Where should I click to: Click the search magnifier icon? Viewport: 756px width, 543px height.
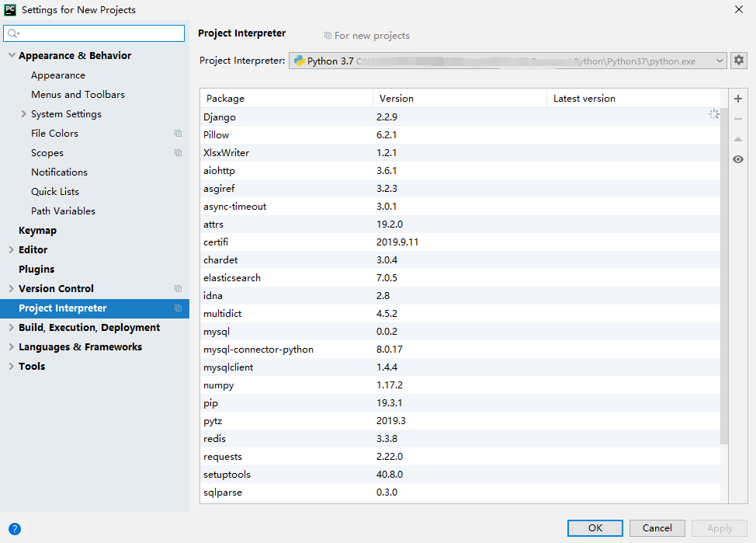(x=13, y=33)
